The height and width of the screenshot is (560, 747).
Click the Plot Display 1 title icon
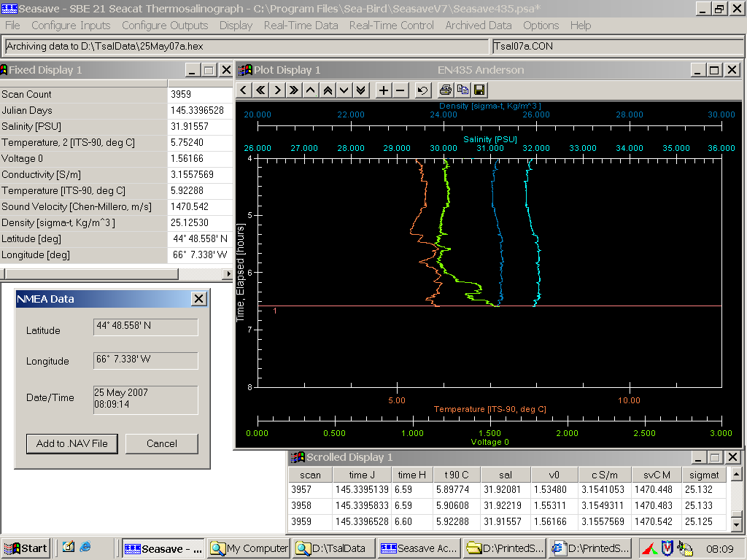pyautogui.click(x=245, y=70)
